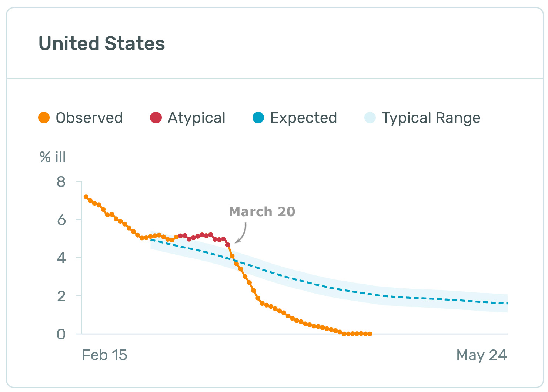548x392 pixels.
Task: Click the March 20 annotation label
Action: tap(262, 212)
